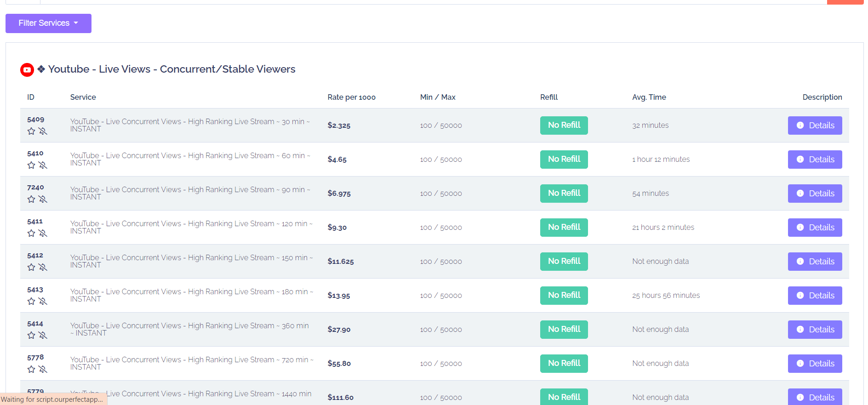Open Details for the 30 min service
Image resolution: width=868 pixels, height=405 pixels.
pyautogui.click(x=815, y=125)
